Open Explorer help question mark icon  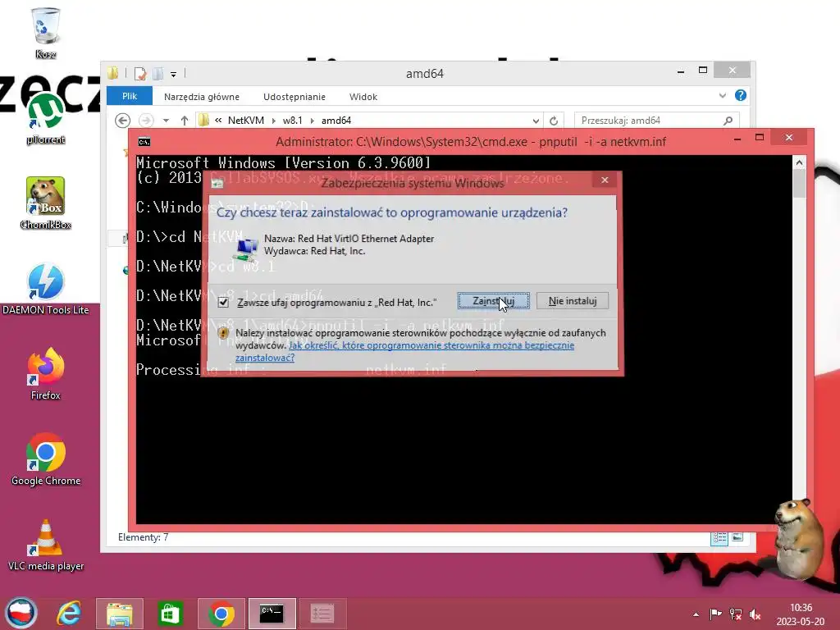coord(741,95)
